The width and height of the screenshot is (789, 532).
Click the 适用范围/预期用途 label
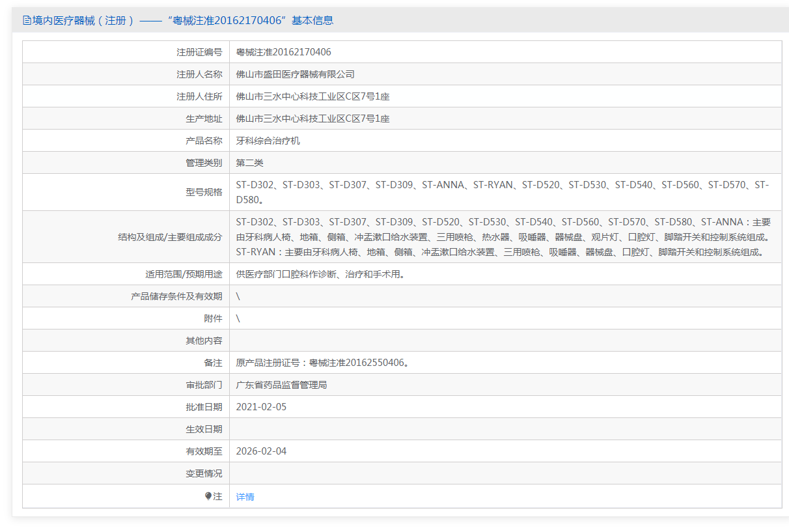184,274
